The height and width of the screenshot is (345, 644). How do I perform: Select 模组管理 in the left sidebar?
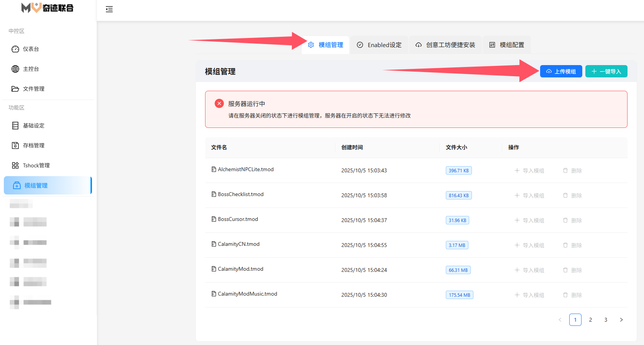click(x=36, y=185)
